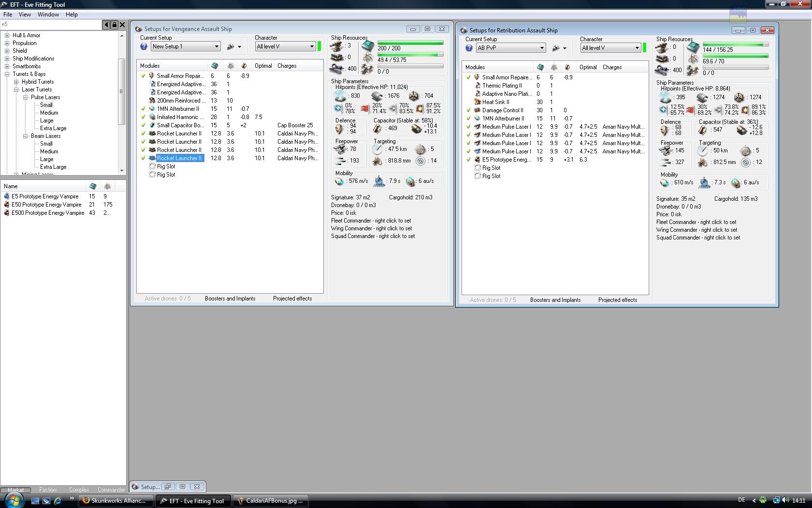Click the powergrid column icon in the market list header

(107, 186)
